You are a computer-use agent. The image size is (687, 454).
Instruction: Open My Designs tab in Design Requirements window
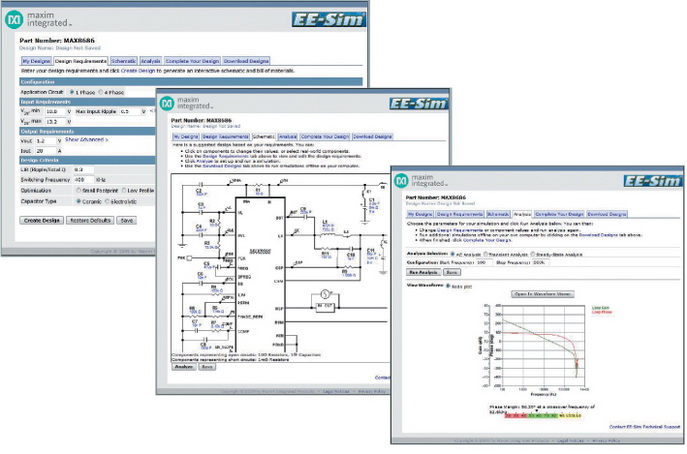(36, 61)
